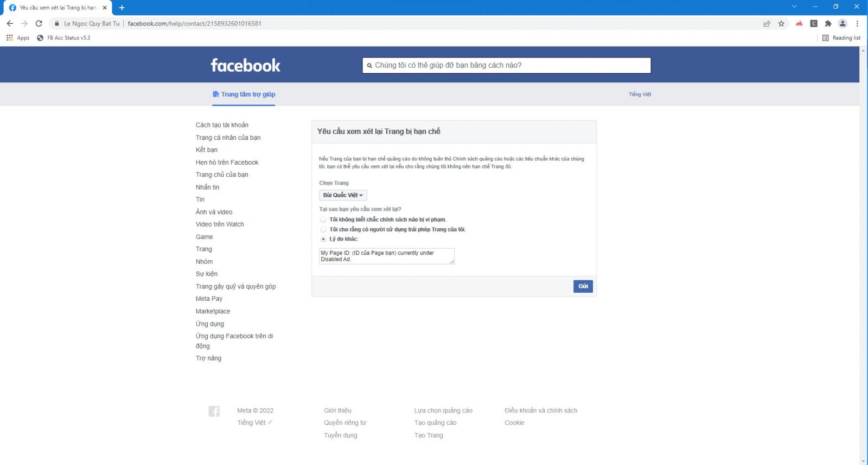
Task: Open 'Cách tạo tài khoản' help topic
Action: click(222, 125)
